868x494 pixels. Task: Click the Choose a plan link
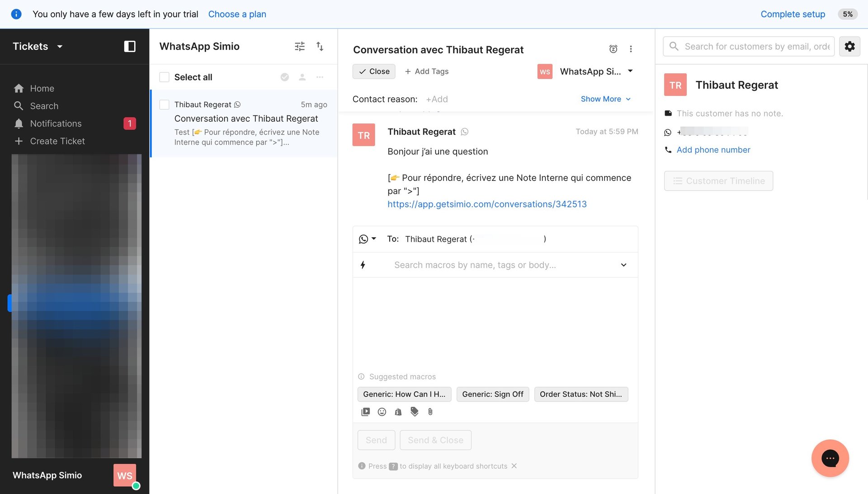[x=237, y=14]
